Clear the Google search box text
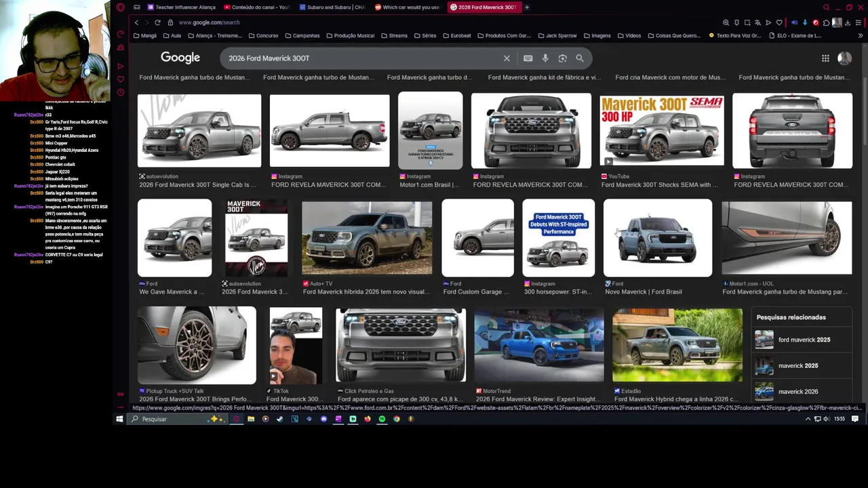Viewport: 868px width, 488px height. pos(507,58)
